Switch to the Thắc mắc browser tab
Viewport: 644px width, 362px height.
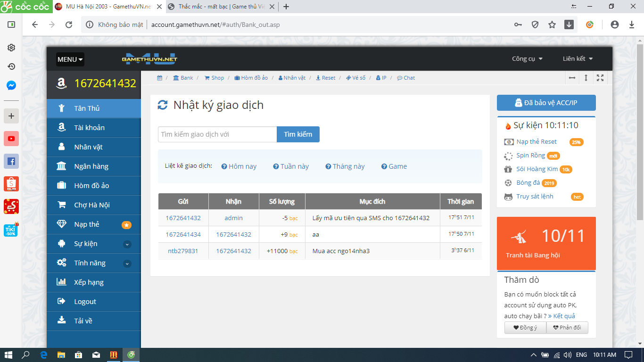219,7
